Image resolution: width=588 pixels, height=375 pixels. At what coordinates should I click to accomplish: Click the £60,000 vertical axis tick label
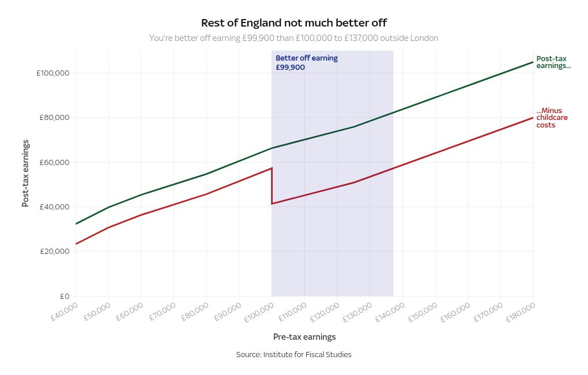(x=54, y=162)
